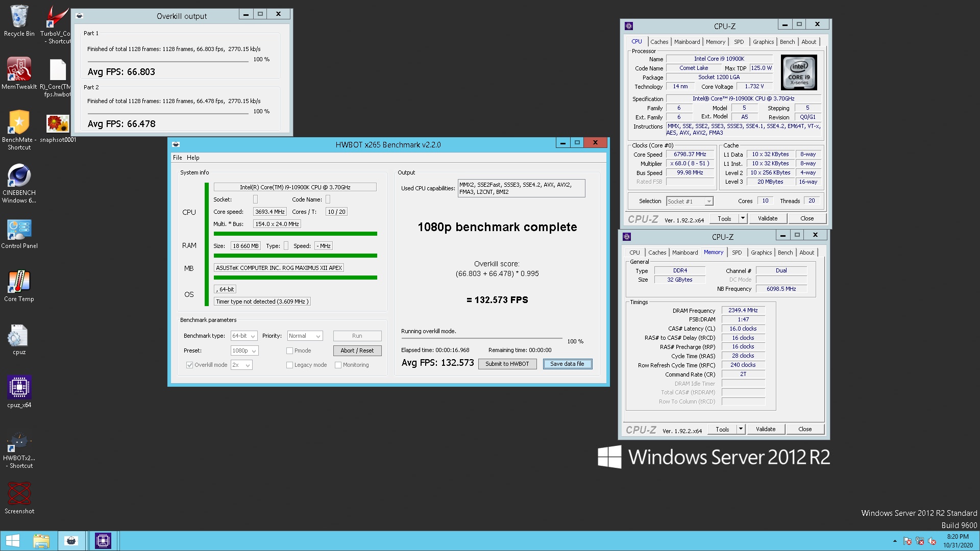Switch to Memory tab in top CPU-Z

pyautogui.click(x=716, y=42)
